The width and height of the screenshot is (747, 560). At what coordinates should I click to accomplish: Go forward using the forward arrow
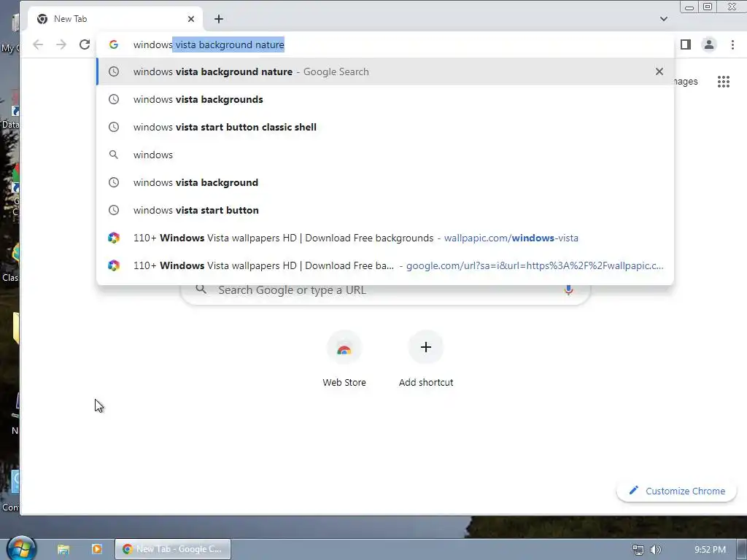click(61, 44)
